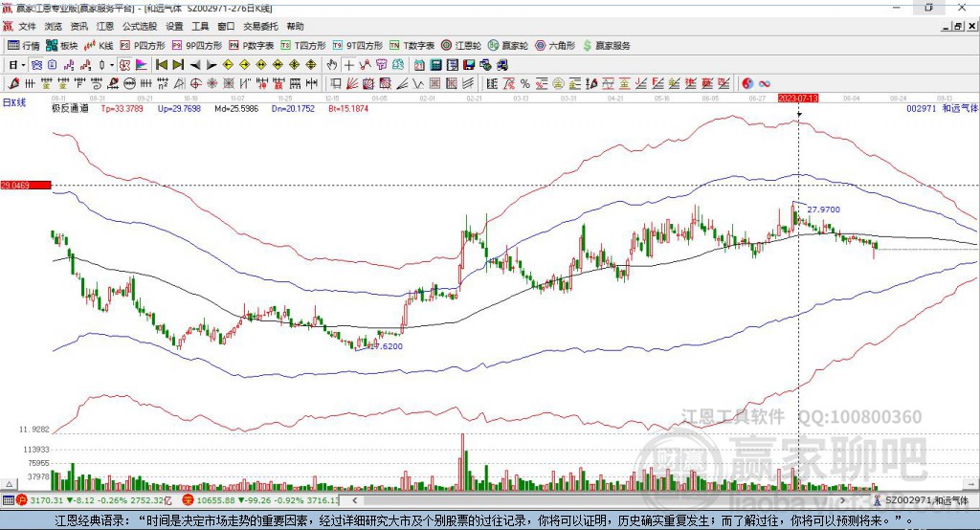The width and height of the screenshot is (980, 530).
Task: Open the 9P四方形 tool
Action: pos(197,46)
